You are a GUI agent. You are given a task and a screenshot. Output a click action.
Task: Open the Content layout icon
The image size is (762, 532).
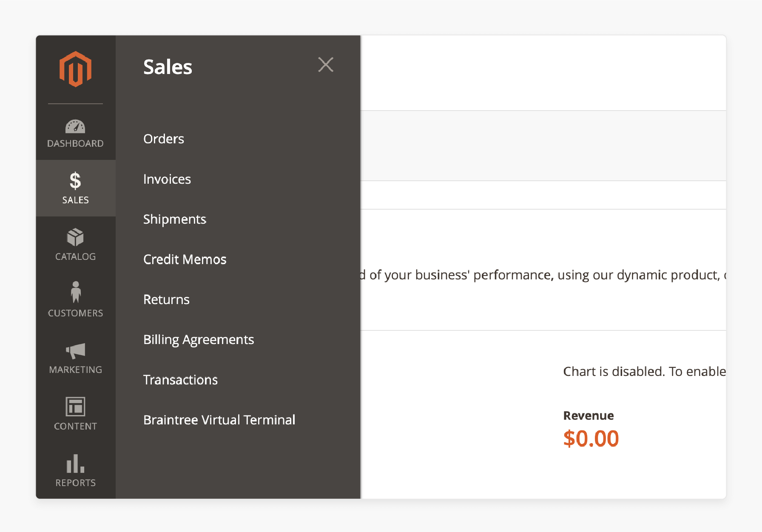75,407
